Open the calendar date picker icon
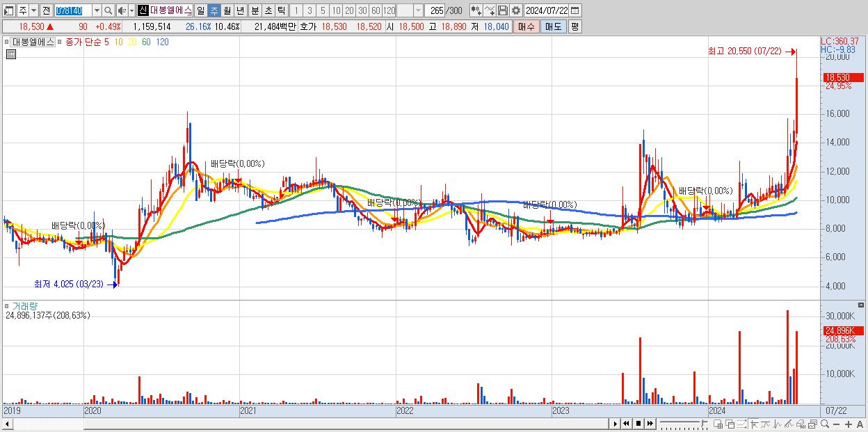 [576, 10]
